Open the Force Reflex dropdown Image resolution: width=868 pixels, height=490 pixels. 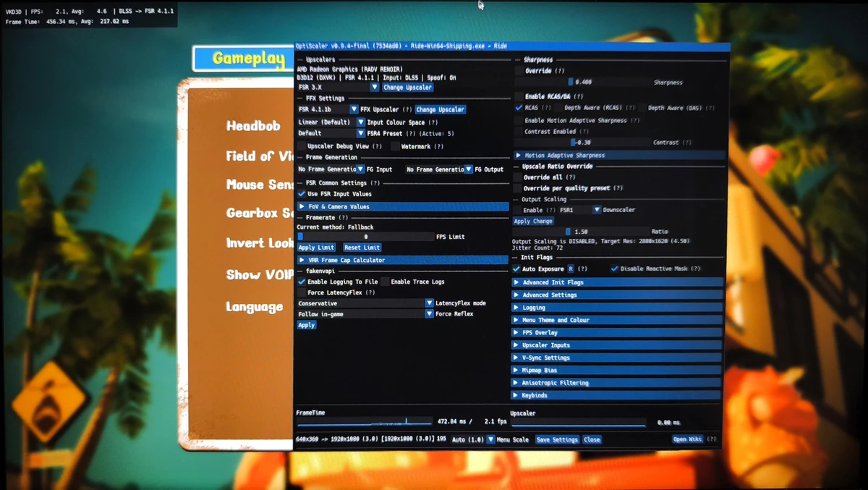tap(365, 314)
